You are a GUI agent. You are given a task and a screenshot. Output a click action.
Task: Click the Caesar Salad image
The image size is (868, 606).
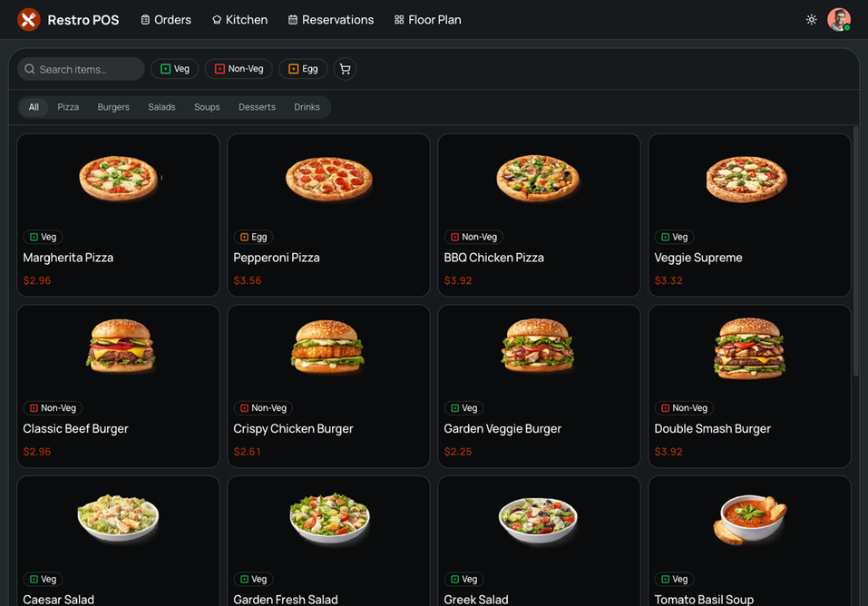[119, 518]
